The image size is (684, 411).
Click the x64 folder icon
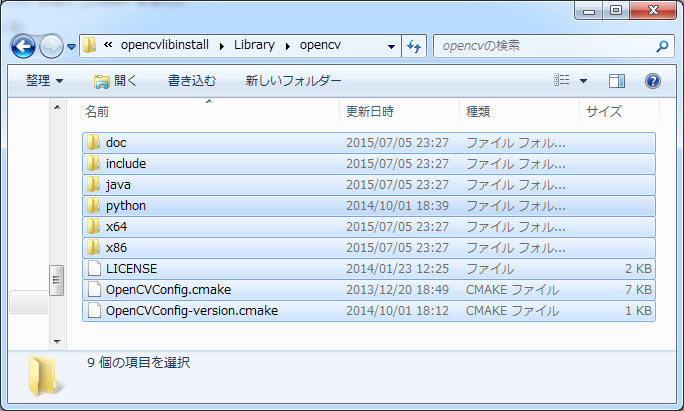[93, 226]
